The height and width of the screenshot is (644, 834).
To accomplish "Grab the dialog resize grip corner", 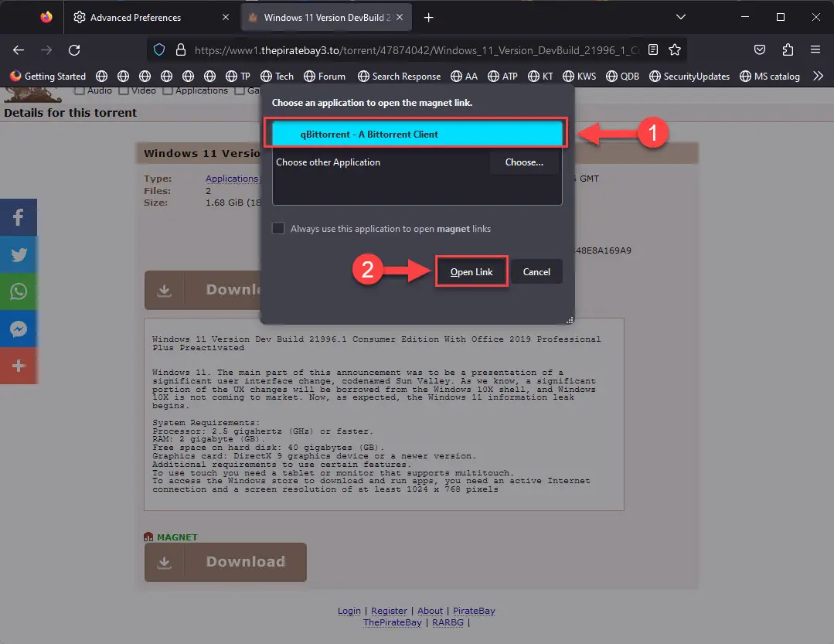I will point(570,319).
